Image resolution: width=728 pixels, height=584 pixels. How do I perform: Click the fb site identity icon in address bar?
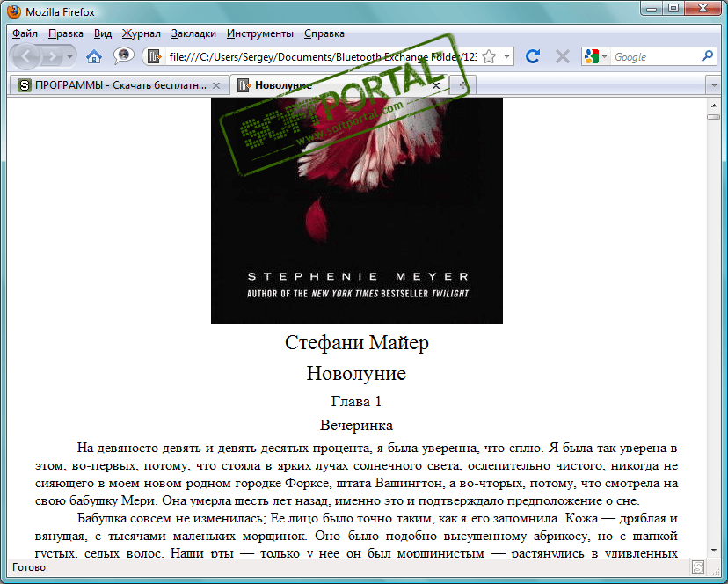coord(154,56)
